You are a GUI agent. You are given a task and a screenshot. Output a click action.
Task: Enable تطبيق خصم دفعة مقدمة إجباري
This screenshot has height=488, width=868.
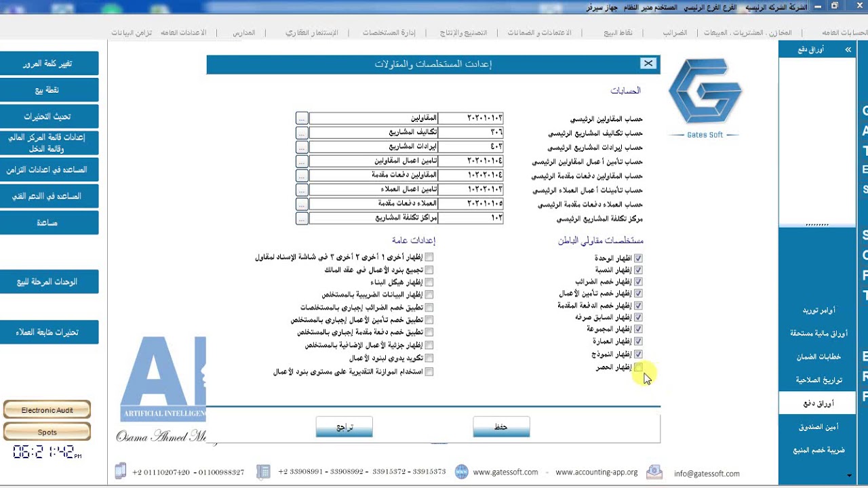pyautogui.click(x=429, y=332)
